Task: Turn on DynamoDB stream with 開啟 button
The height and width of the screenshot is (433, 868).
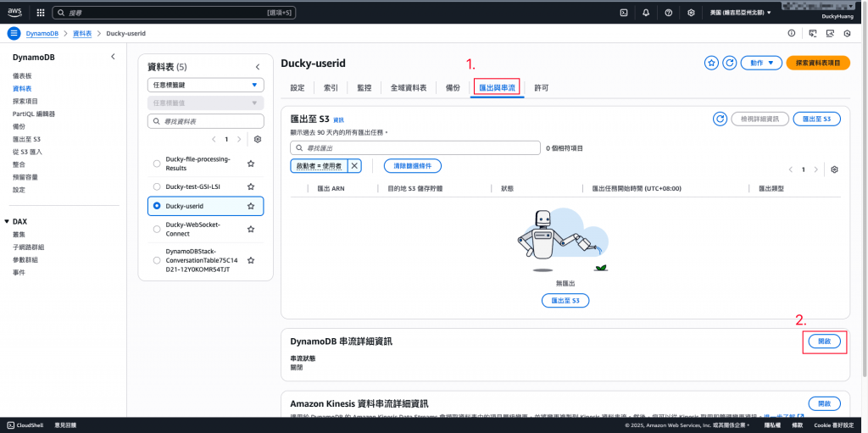Action: tap(824, 341)
